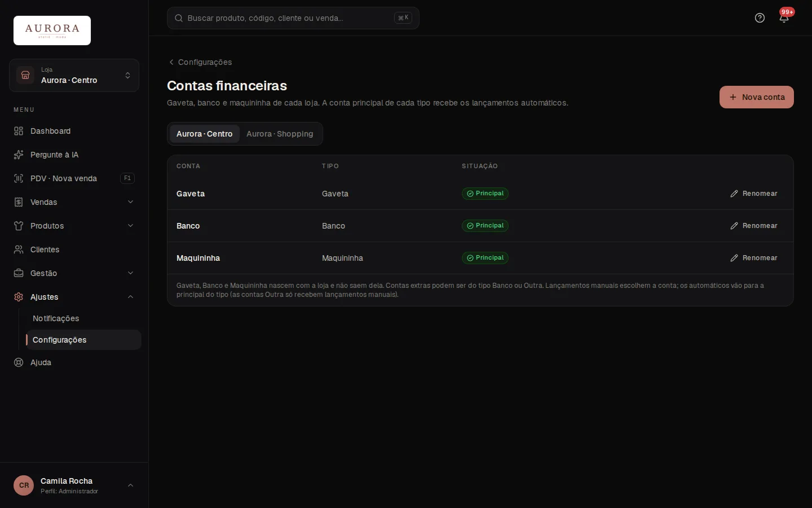
Task: Click the Principal check icon for Banco
Action: pos(470,226)
